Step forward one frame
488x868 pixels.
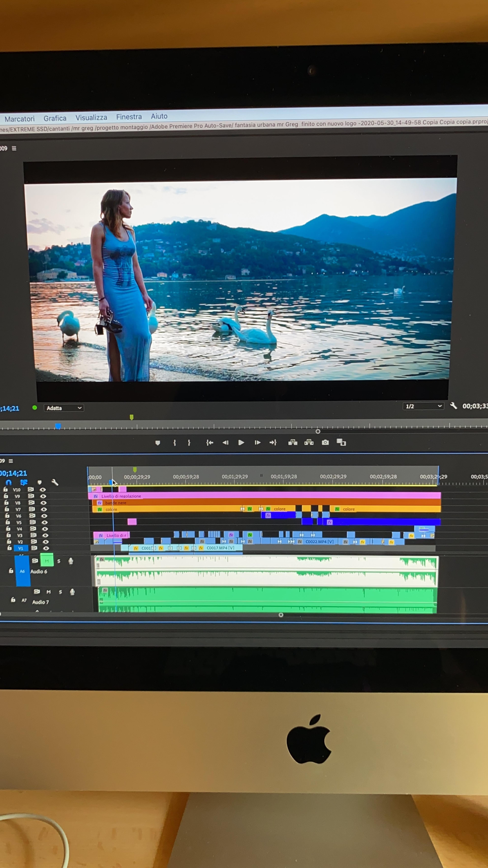point(257,442)
